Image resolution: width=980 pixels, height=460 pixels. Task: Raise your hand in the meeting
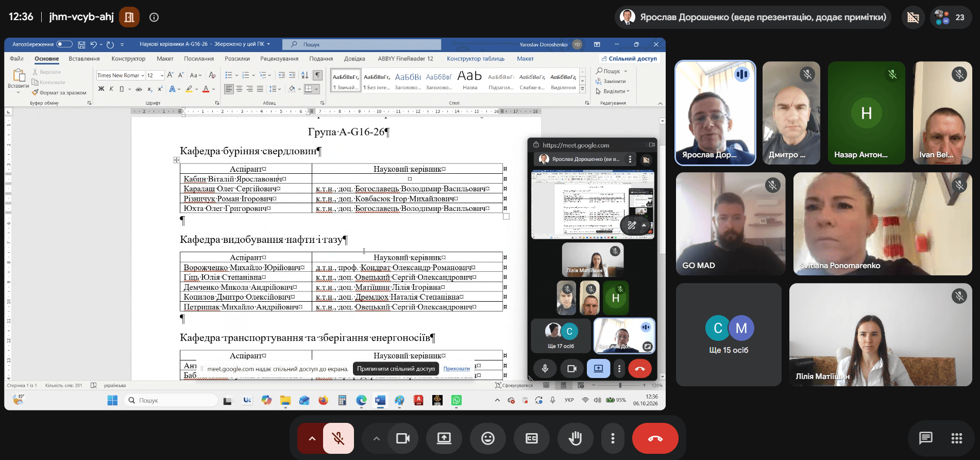pos(575,438)
